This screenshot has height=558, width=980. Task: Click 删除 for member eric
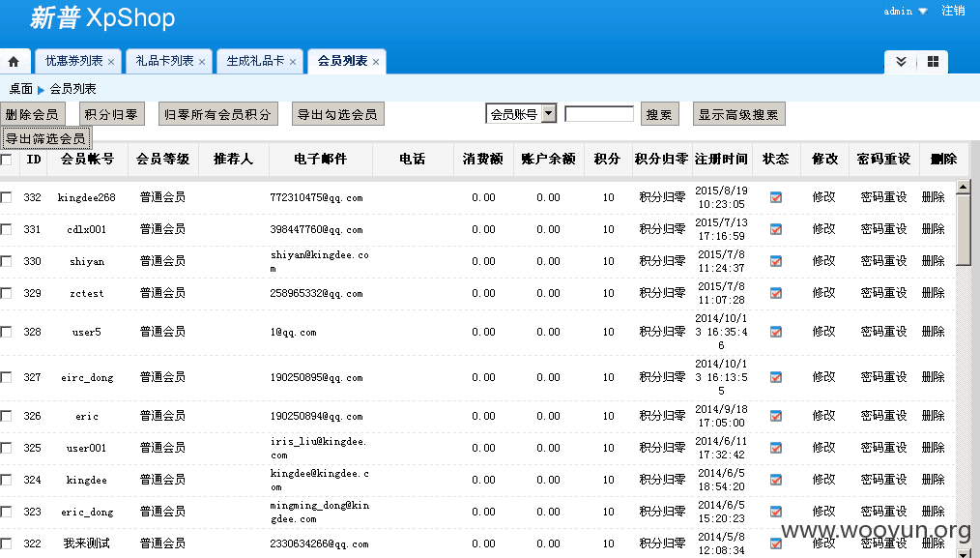tap(933, 416)
